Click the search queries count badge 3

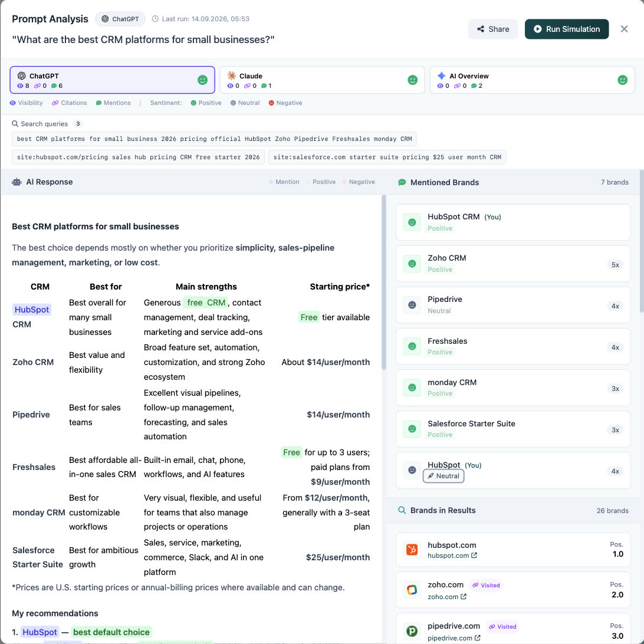[x=78, y=124]
